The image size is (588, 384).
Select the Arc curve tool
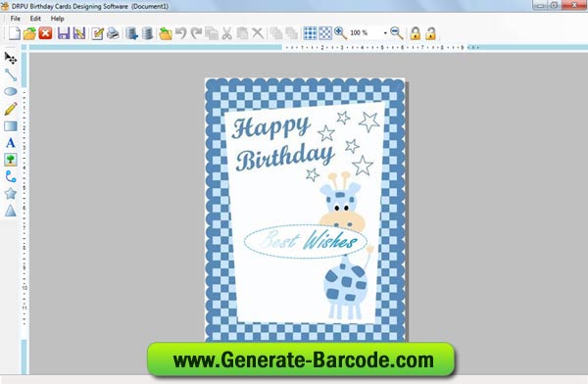[11, 176]
